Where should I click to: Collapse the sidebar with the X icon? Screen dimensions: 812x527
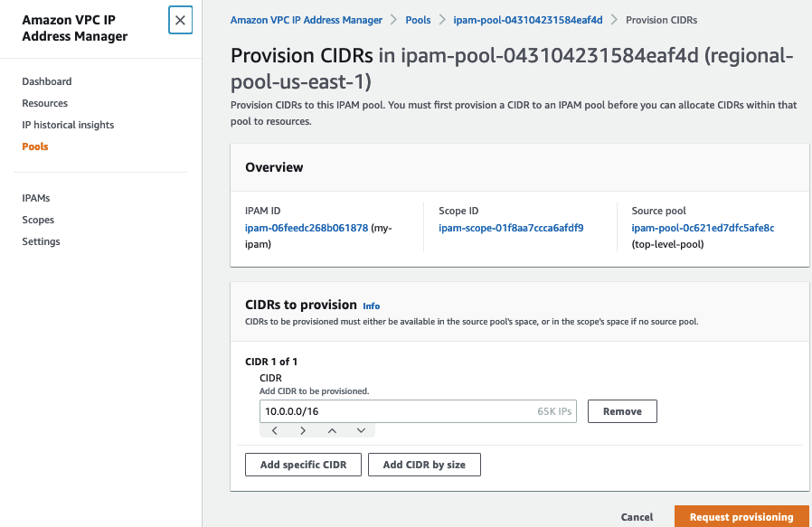coord(180,20)
